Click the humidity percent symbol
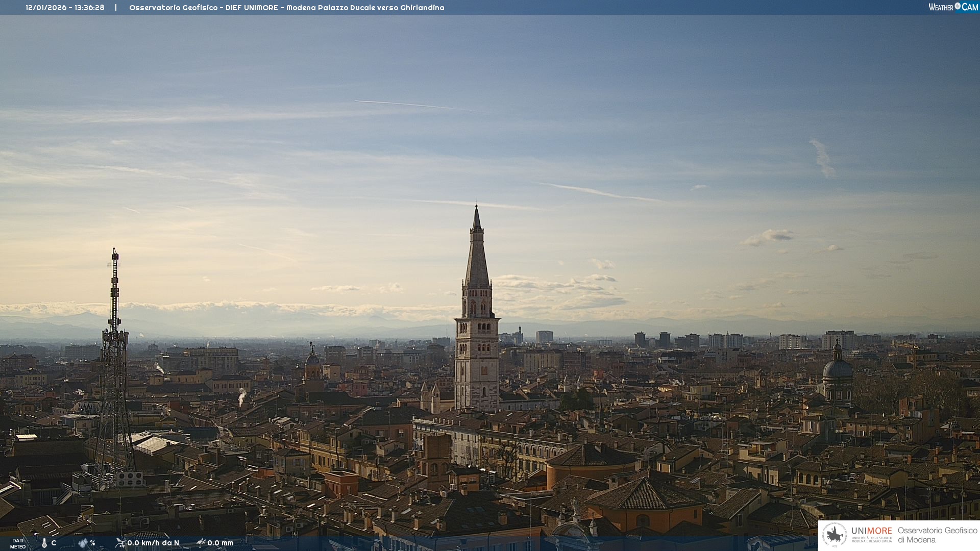Screen dimensions: 980x551 pyautogui.click(x=92, y=543)
